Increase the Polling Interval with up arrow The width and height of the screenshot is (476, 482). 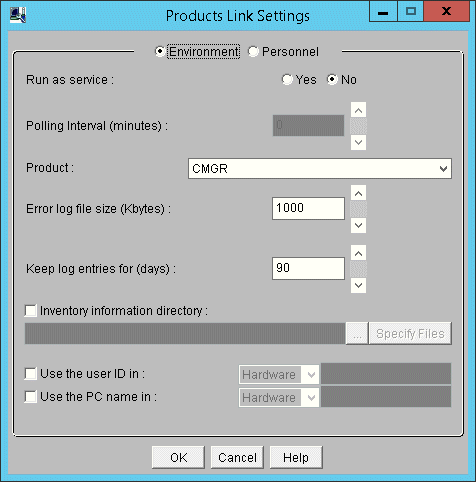coord(358,110)
